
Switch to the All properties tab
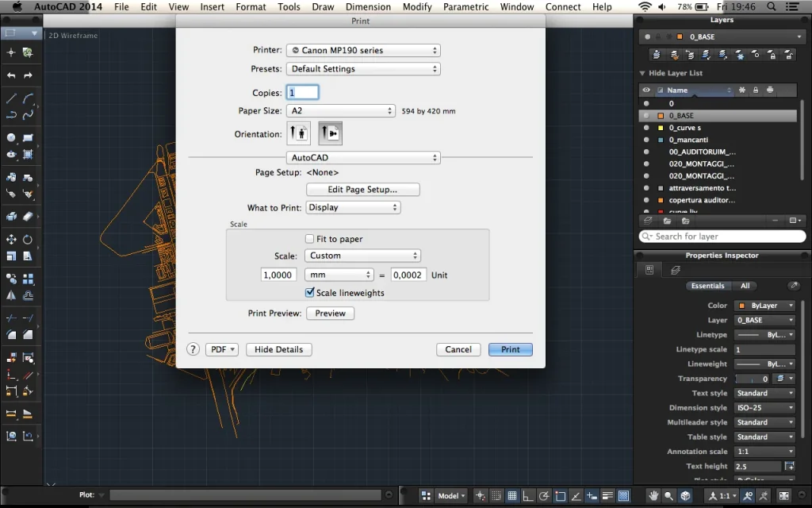click(745, 286)
